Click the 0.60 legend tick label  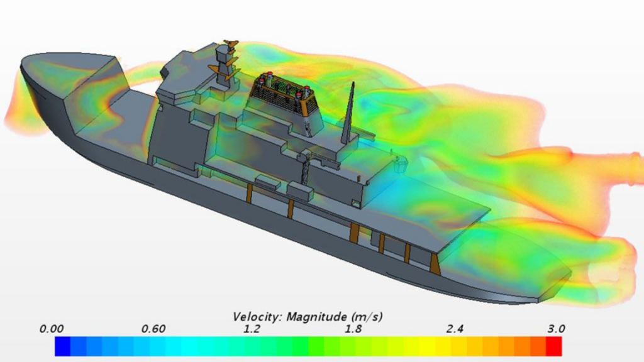[154, 329]
